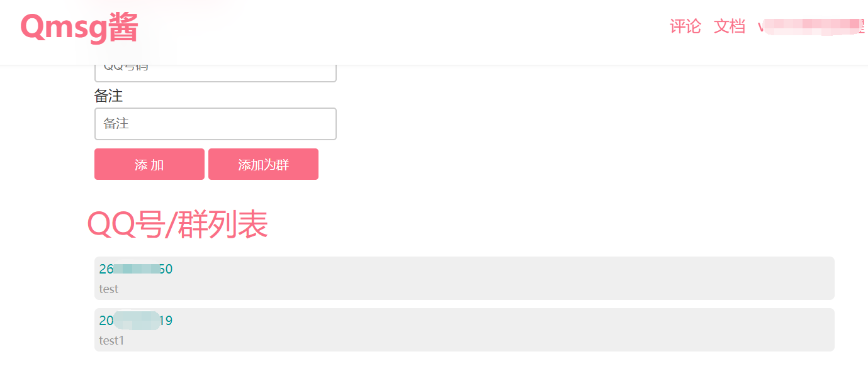Open the 文档 documentation link
Image resolution: width=868 pixels, height=371 pixels.
(x=730, y=26)
